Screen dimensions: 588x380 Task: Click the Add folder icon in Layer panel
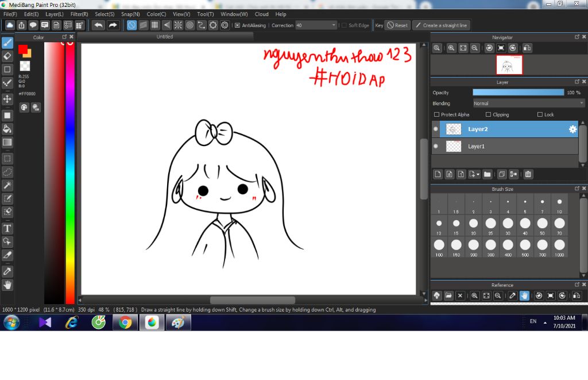coord(487,174)
